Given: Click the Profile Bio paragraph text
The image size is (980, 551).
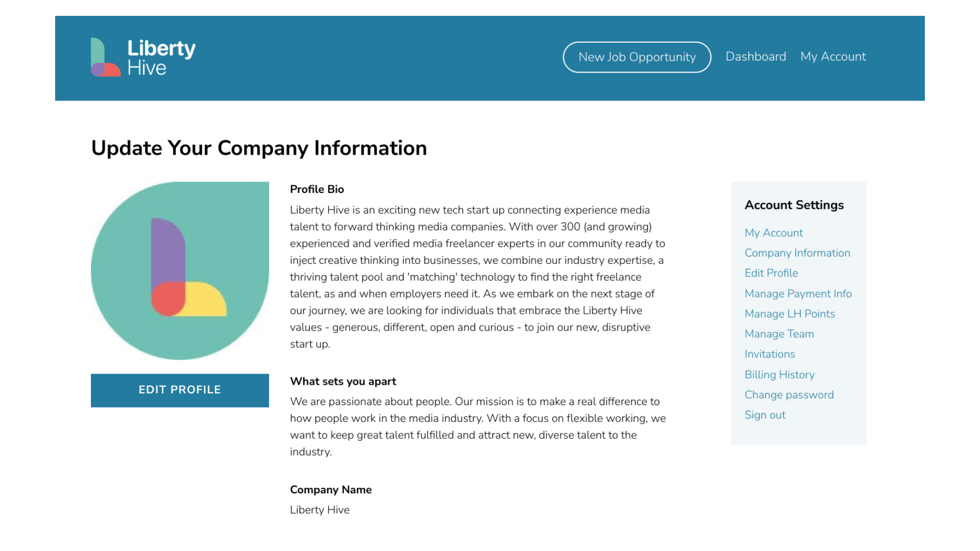Looking at the screenshot, I should click(x=477, y=277).
